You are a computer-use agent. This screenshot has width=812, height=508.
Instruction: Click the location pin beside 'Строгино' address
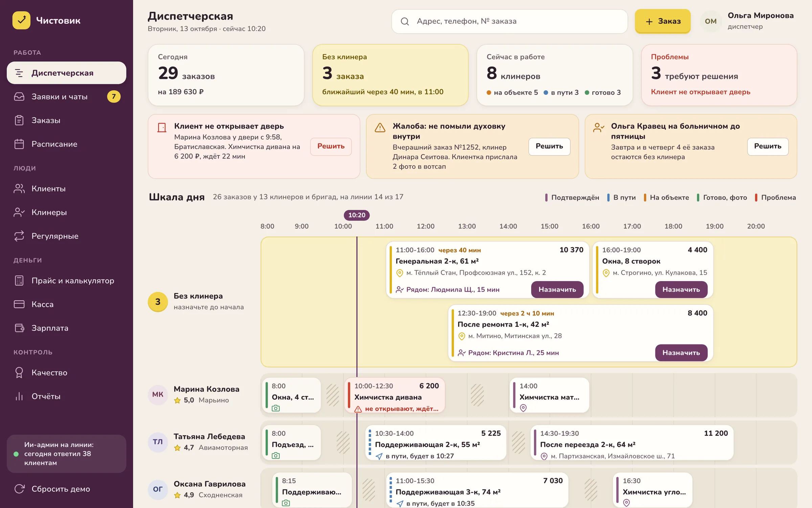coord(606,273)
